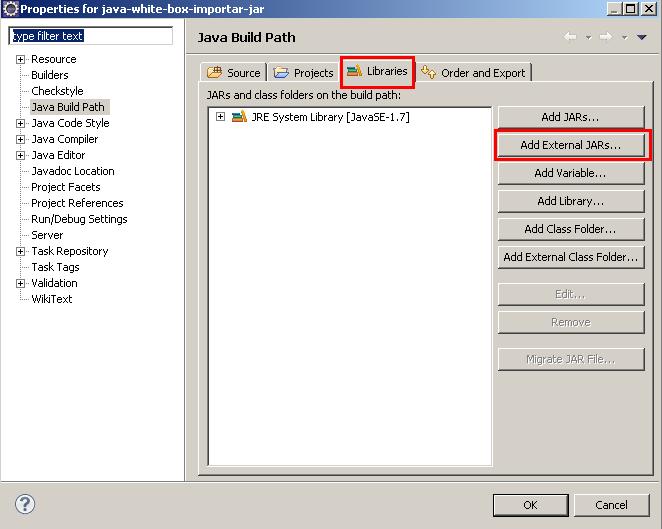Click the Eclipse icon in title bar
Screen dimensions: 662x529
10,8
